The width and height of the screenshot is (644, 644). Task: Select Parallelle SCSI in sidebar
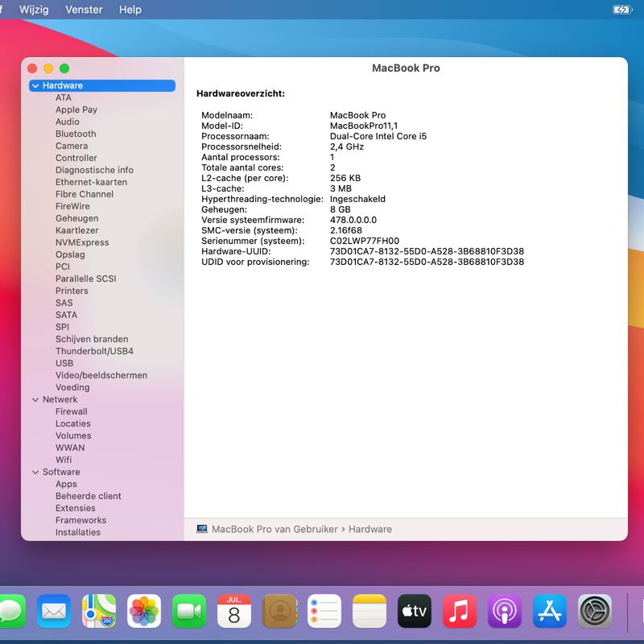[x=86, y=279]
